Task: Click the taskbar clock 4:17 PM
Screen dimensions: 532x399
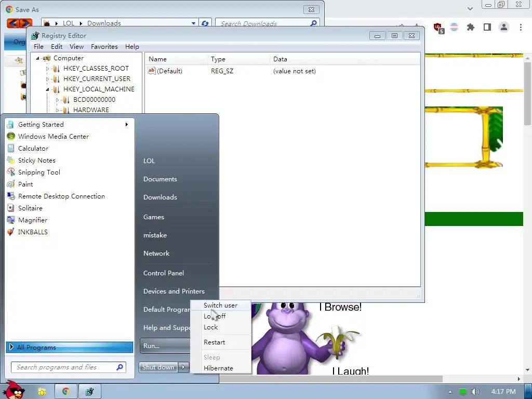Action: [x=503, y=392]
